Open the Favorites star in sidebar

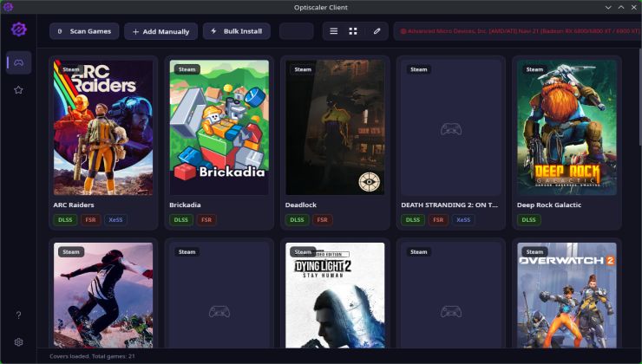[18, 90]
